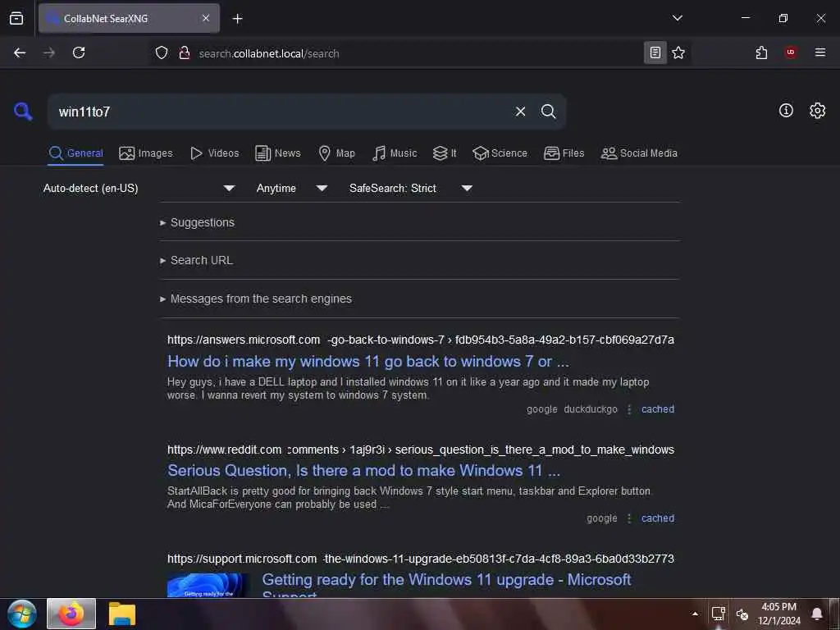
Task: Close the CollabNet SearXNG tab
Action: [x=206, y=18]
